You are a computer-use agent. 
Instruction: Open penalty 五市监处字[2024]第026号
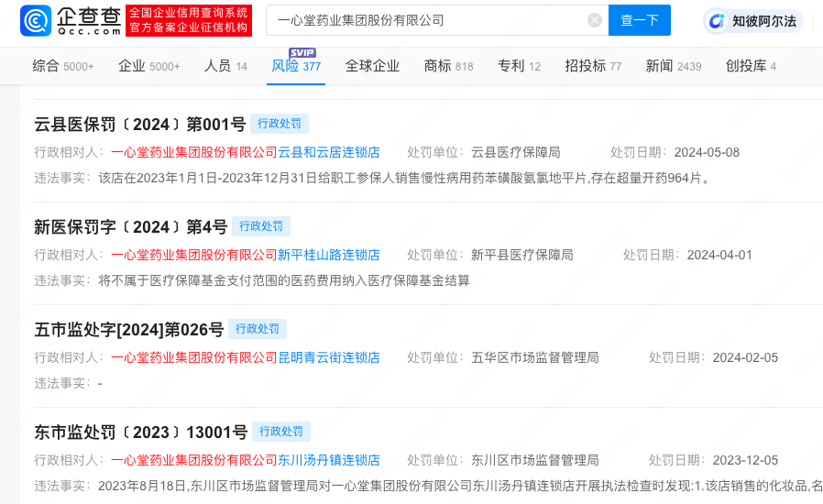click(129, 330)
